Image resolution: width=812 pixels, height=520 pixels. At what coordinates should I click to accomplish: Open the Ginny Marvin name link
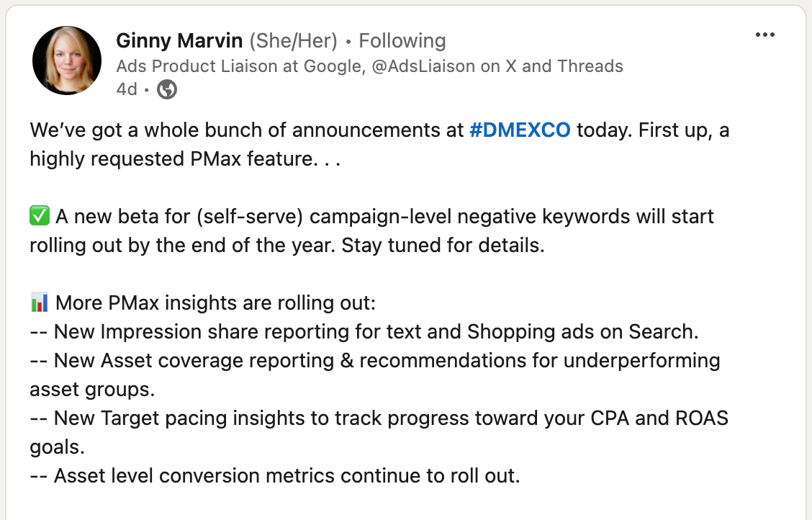(179, 40)
